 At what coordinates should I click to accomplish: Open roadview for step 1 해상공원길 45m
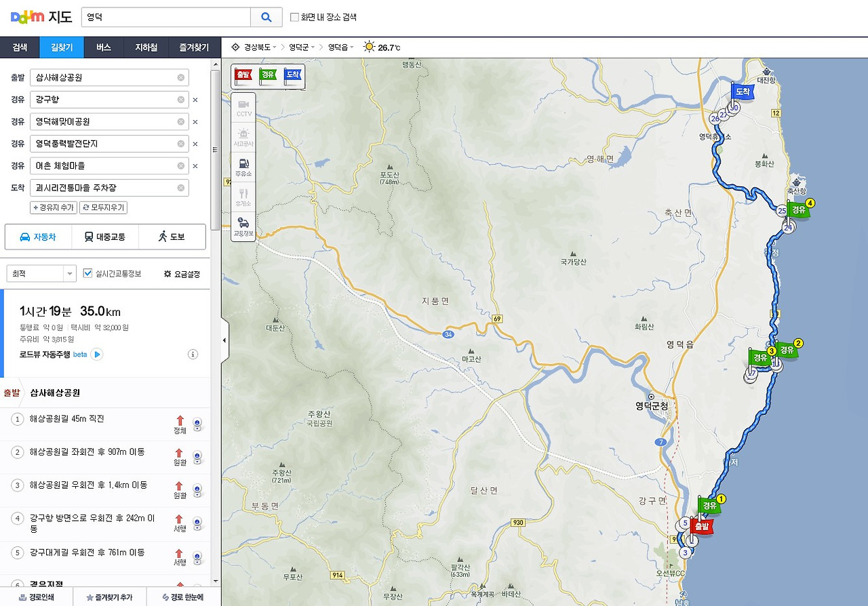[x=197, y=424]
